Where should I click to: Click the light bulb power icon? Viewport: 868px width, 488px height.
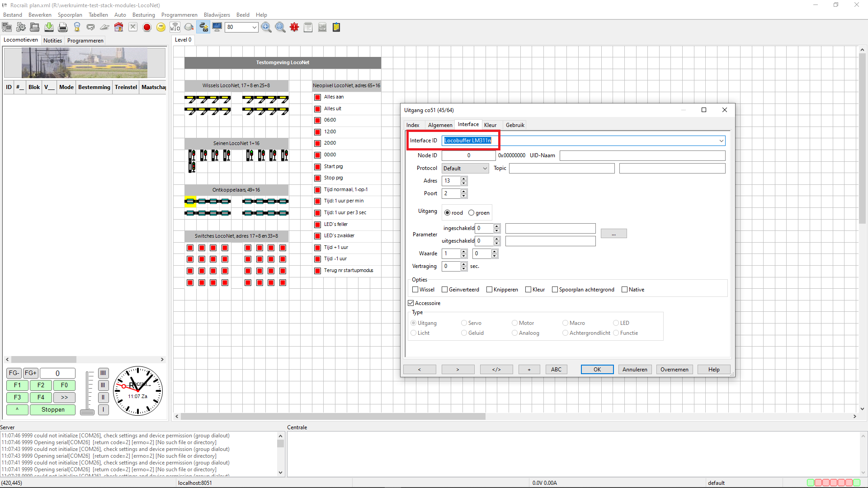click(77, 28)
